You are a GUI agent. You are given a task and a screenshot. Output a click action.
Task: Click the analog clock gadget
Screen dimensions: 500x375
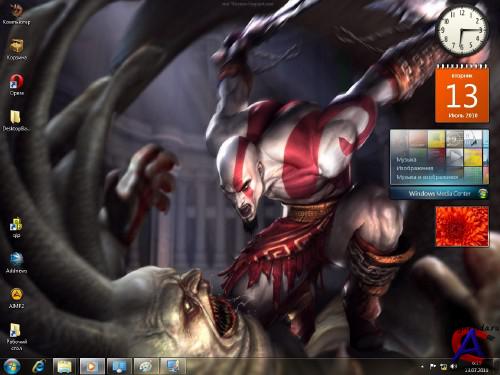(462, 30)
